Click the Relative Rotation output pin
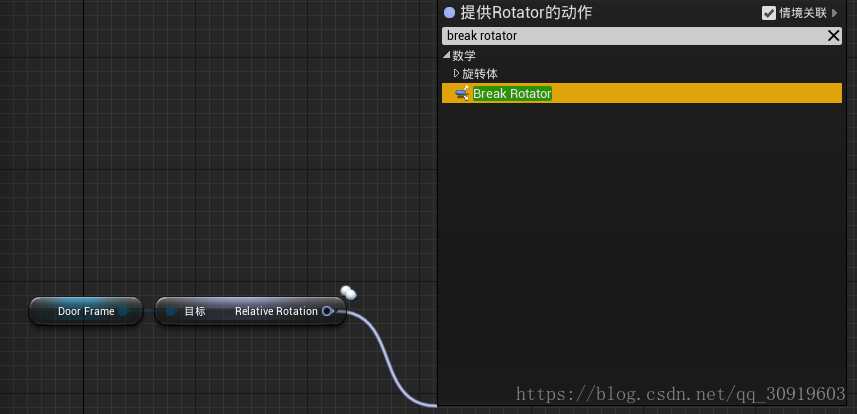This screenshot has width=857, height=414. coord(327,311)
